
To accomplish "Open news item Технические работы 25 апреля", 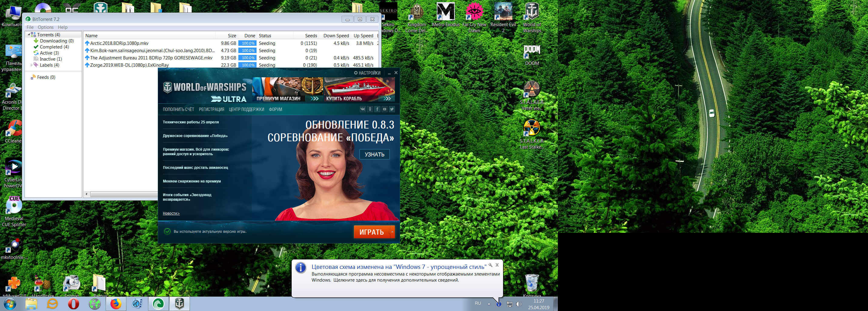I will click(x=191, y=122).
